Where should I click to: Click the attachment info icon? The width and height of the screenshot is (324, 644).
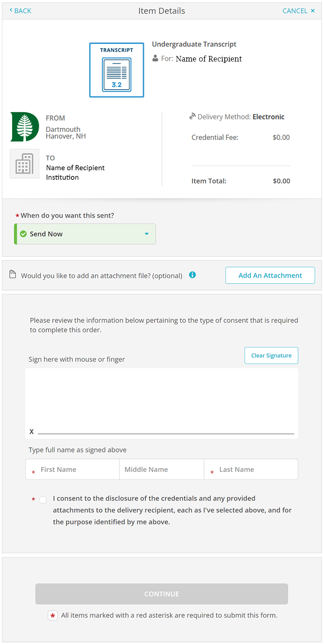[193, 275]
